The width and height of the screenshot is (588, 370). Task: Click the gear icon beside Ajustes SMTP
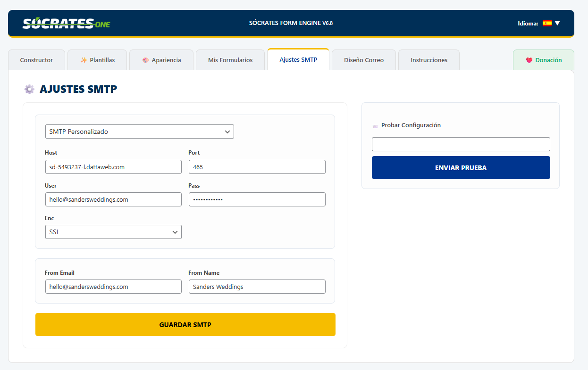(29, 89)
